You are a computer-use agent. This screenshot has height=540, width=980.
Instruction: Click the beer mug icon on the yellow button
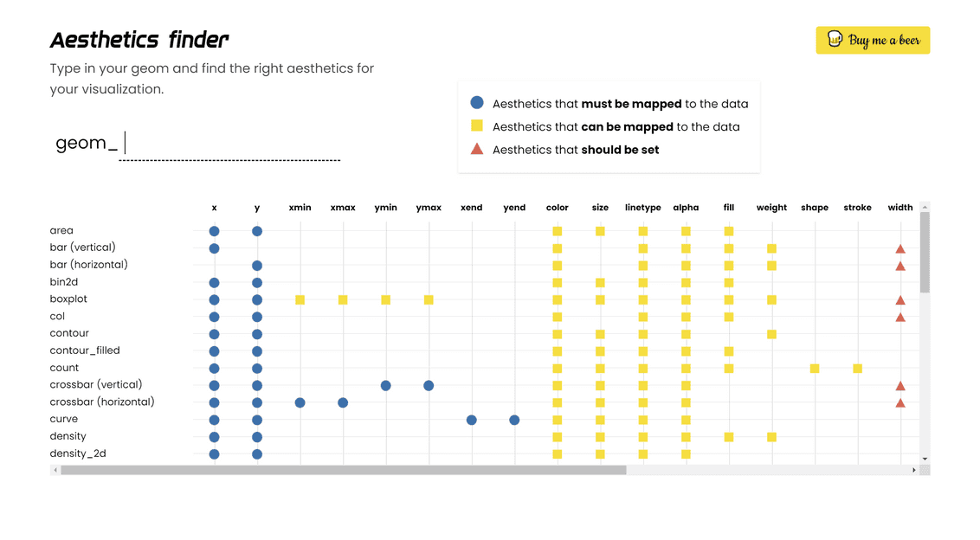coord(833,40)
